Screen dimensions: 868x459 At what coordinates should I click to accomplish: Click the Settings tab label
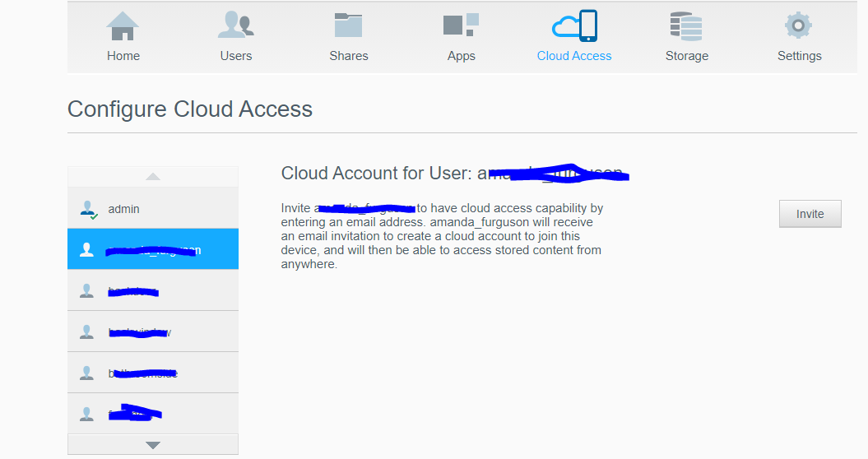coord(800,57)
